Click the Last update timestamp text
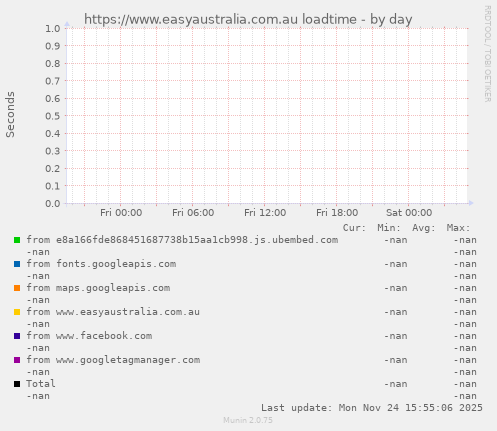The width and height of the screenshot is (497, 431). (372, 408)
